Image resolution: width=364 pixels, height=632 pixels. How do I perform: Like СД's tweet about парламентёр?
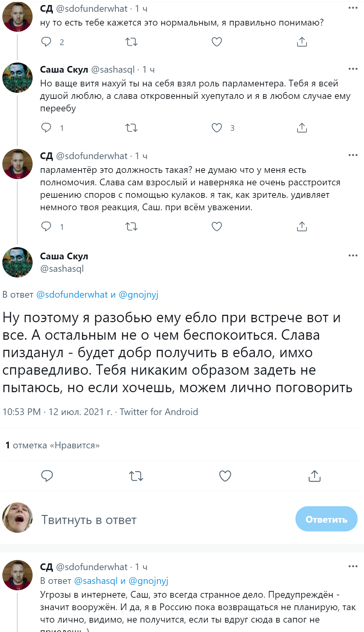click(x=217, y=226)
